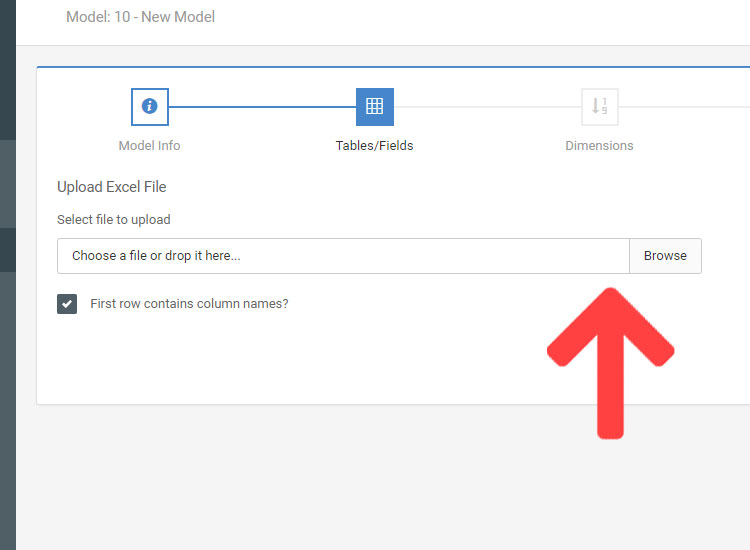750x550 pixels.
Task: Click the Dimensions step label
Action: [599, 145]
